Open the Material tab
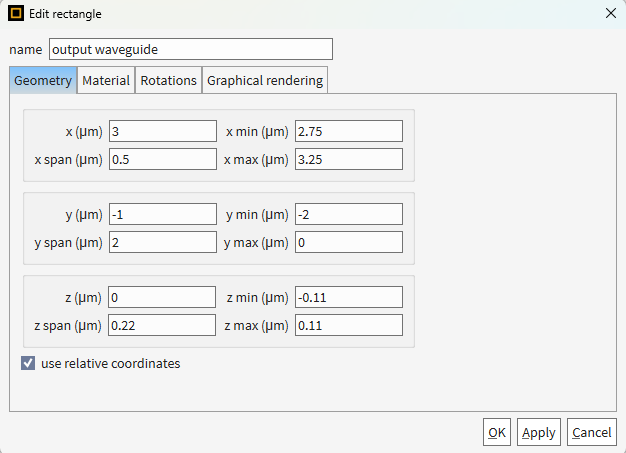This screenshot has height=453, width=626. (x=106, y=80)
